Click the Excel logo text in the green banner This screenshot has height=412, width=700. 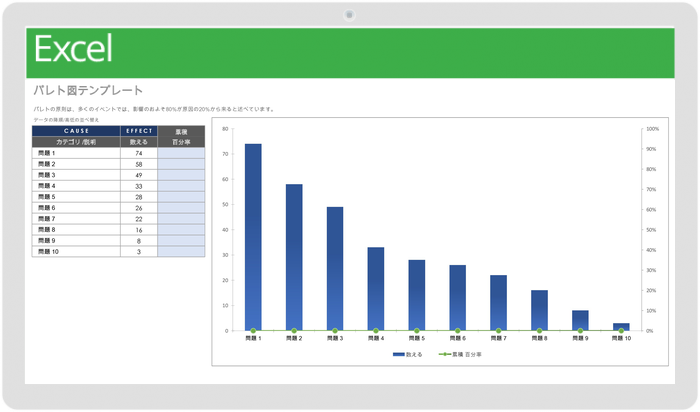[73, 49]
